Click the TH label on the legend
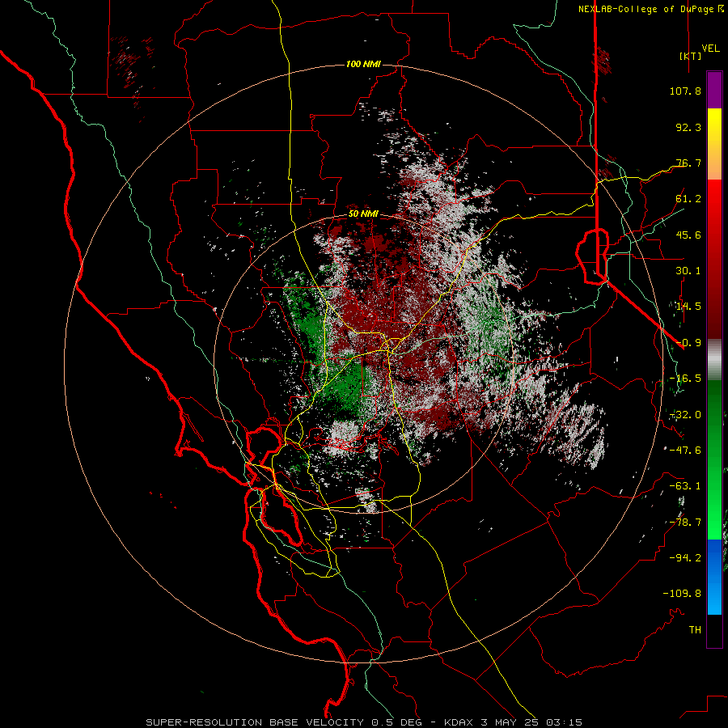728x728 pixels. 695,630
